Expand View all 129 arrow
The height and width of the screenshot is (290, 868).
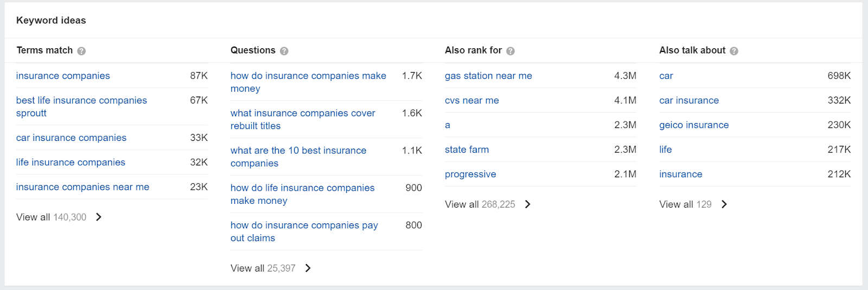coord(724,204)
